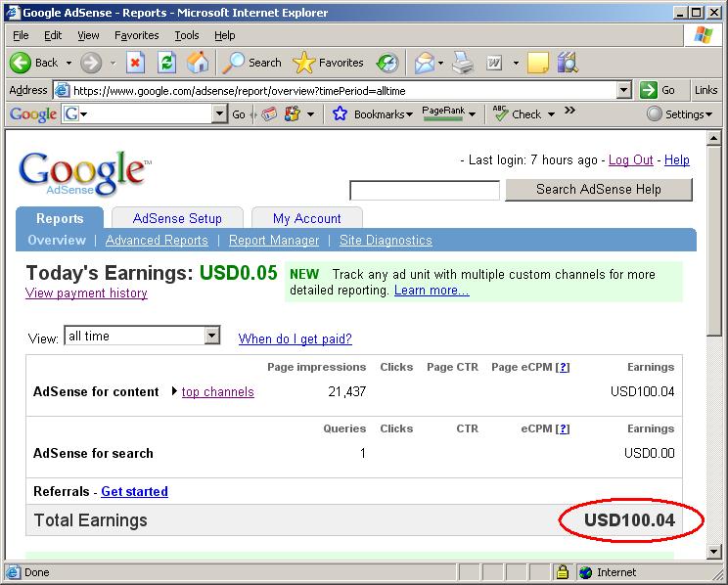
Task: Open Back button history dropdown arrow
Action: 68,63
